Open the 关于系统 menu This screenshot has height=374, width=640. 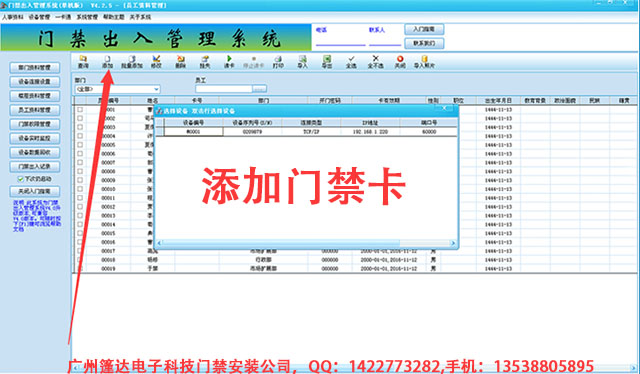(140, 17)
